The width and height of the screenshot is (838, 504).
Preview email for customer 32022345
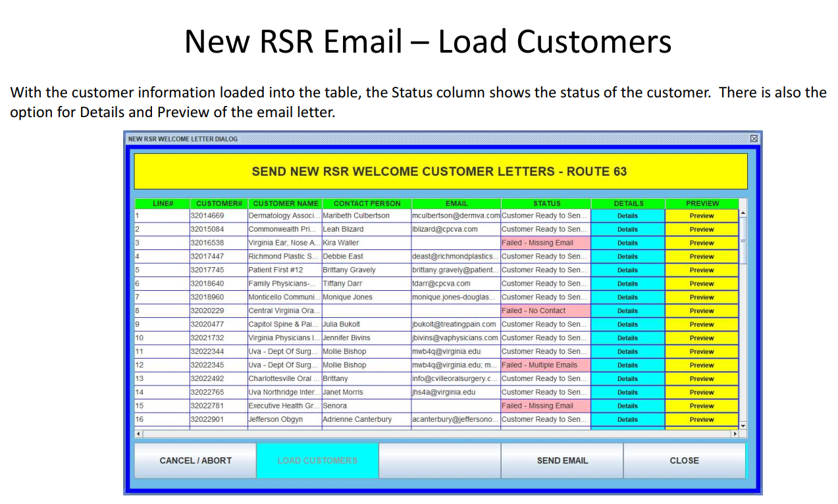tap(702, 365)
